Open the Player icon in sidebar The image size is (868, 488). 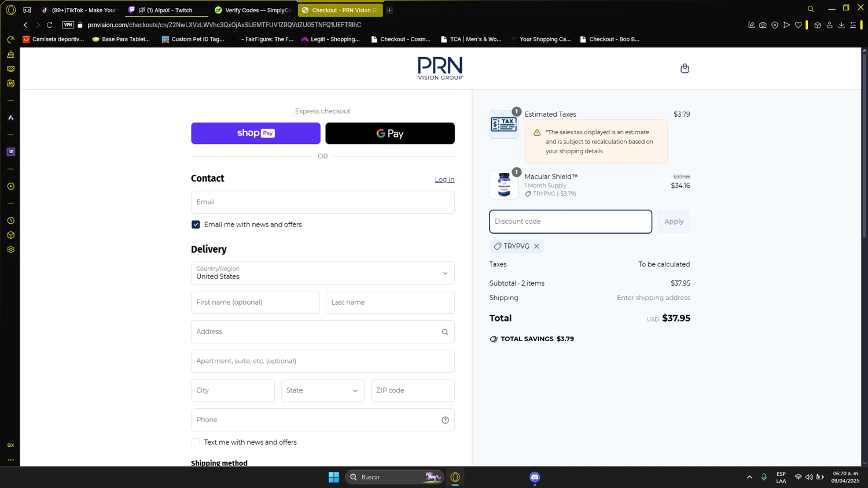click(10, 186)
